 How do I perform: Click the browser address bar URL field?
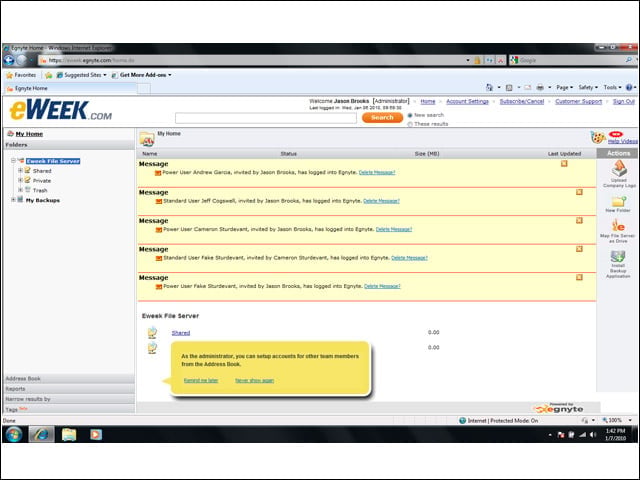(253, 60)
